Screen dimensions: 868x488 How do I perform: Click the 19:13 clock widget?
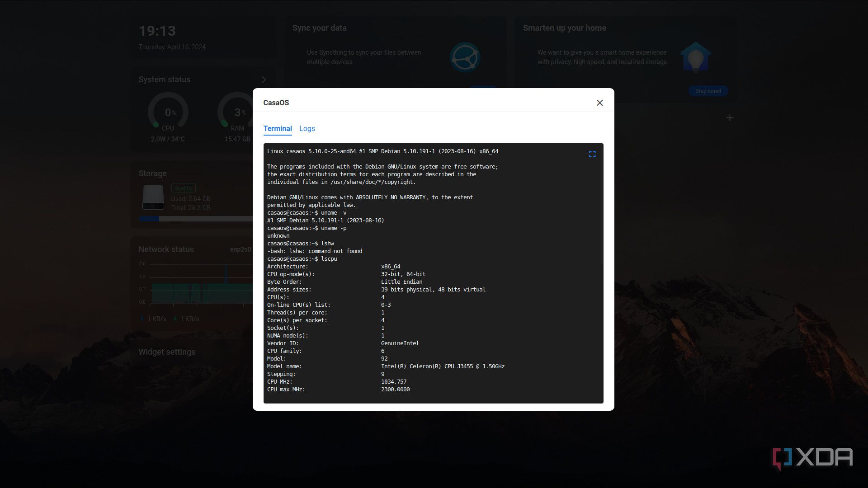[x=157, y=31]
